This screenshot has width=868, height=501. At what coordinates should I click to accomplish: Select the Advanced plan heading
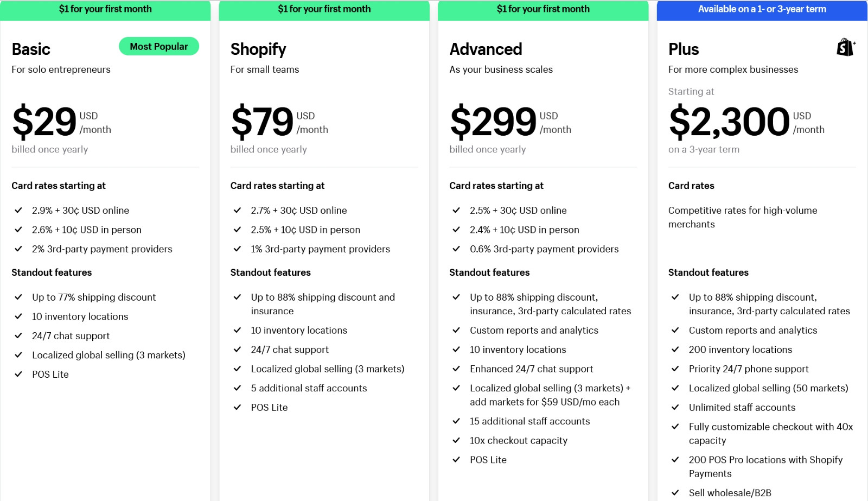(486, 49)
